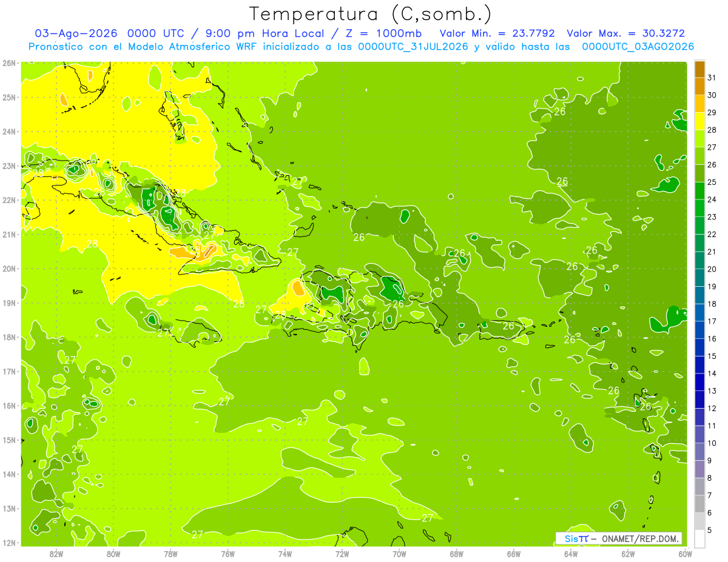Click the longitude axis label "62W"
This screenshot has height=562, width=728.
(628, 554)
